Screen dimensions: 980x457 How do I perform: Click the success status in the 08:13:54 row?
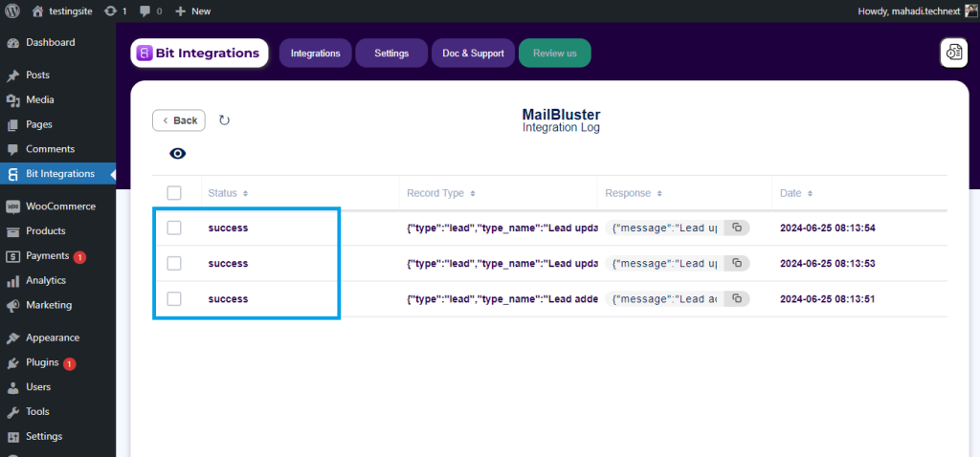click(228, 228)
